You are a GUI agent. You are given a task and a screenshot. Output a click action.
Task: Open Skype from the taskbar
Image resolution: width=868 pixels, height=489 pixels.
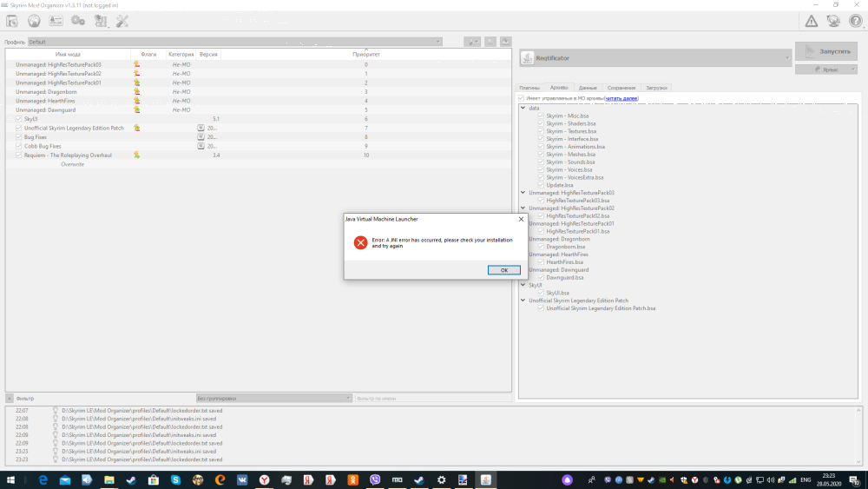point(175,480)
